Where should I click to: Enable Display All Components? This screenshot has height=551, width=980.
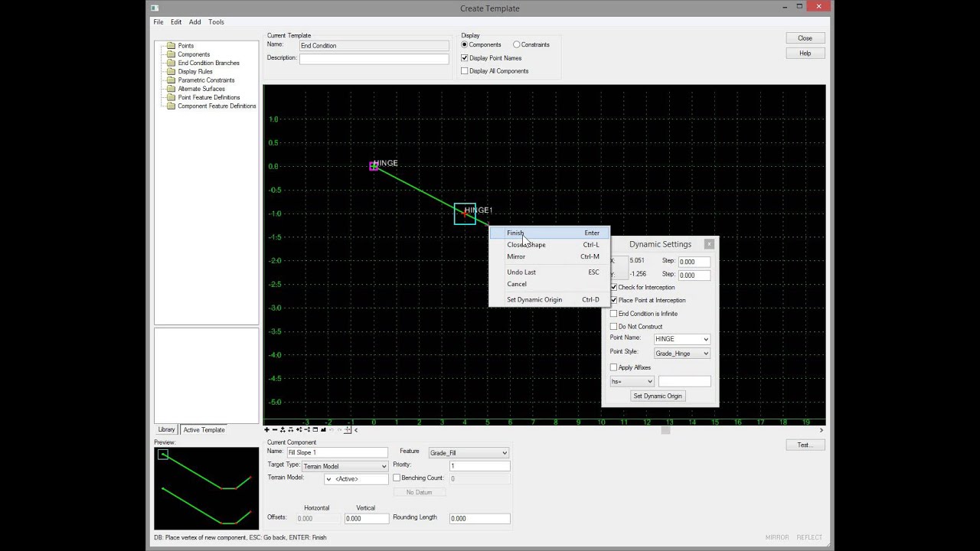click(x=464, y=71)
